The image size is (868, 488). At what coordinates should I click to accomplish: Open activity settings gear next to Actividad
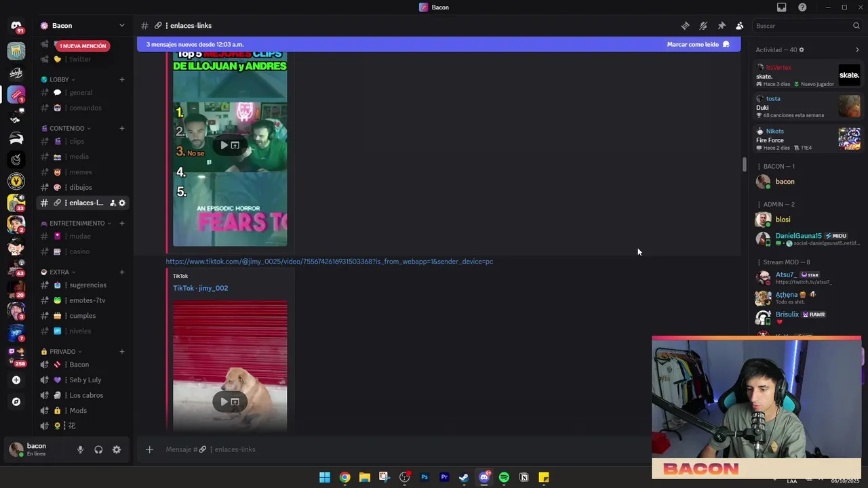[802, 49]
